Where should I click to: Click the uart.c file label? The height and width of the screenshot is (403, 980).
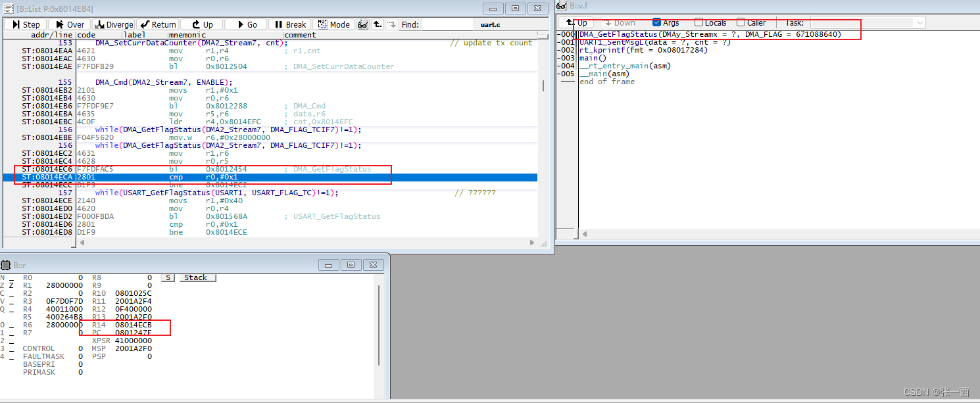[491, 24]
